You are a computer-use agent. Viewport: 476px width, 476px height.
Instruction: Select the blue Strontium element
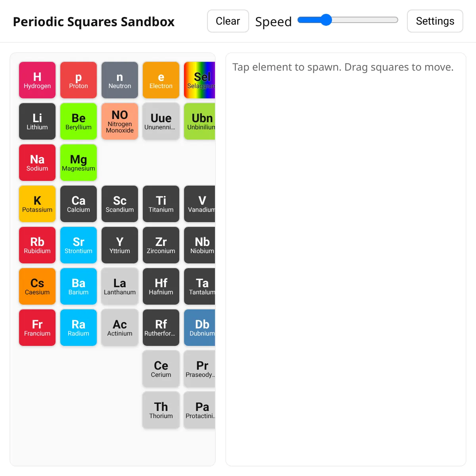[79, 245]
